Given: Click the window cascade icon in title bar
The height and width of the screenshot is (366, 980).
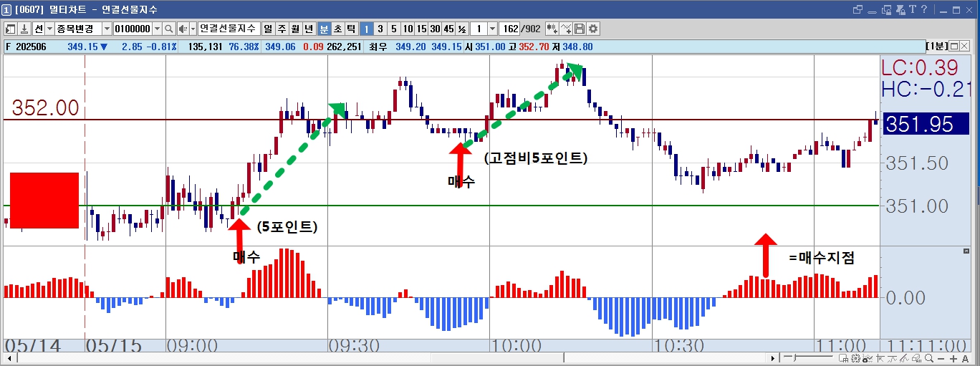Looking at the screenshot, I should (857, 9).
